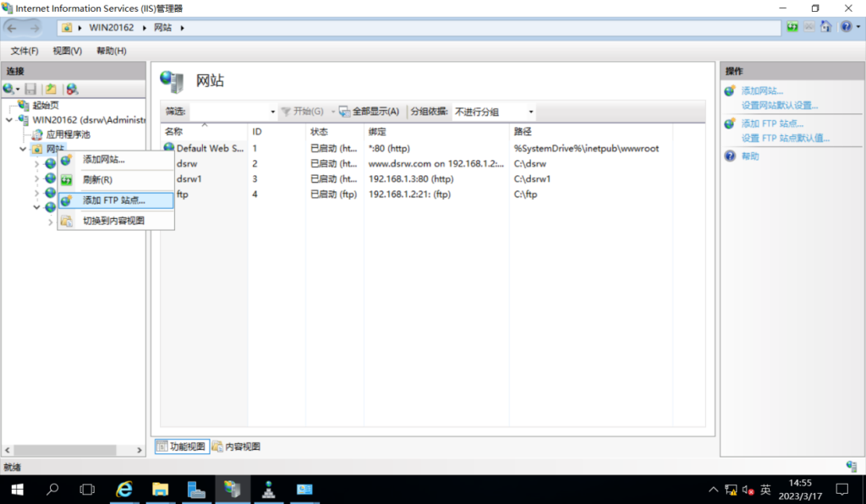Switch to the 功能视图 features view tab

click(182, 446)
